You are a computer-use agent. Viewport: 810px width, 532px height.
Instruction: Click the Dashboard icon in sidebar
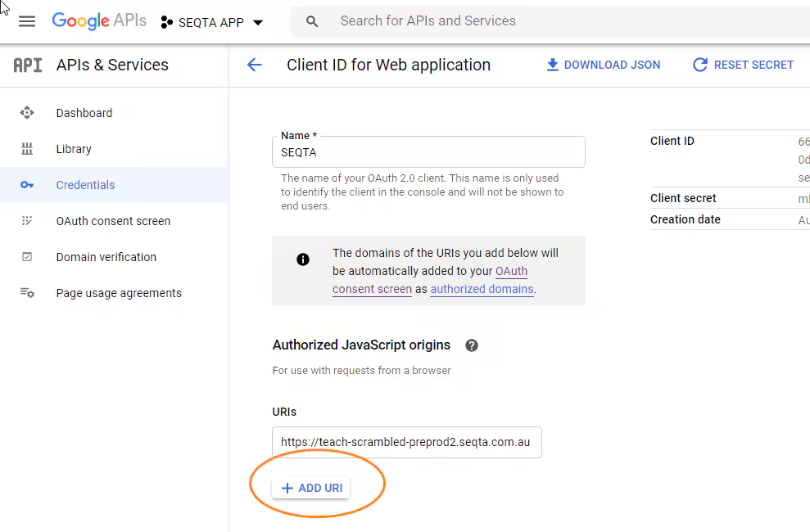pyautogui.click(x=27, y=112)
